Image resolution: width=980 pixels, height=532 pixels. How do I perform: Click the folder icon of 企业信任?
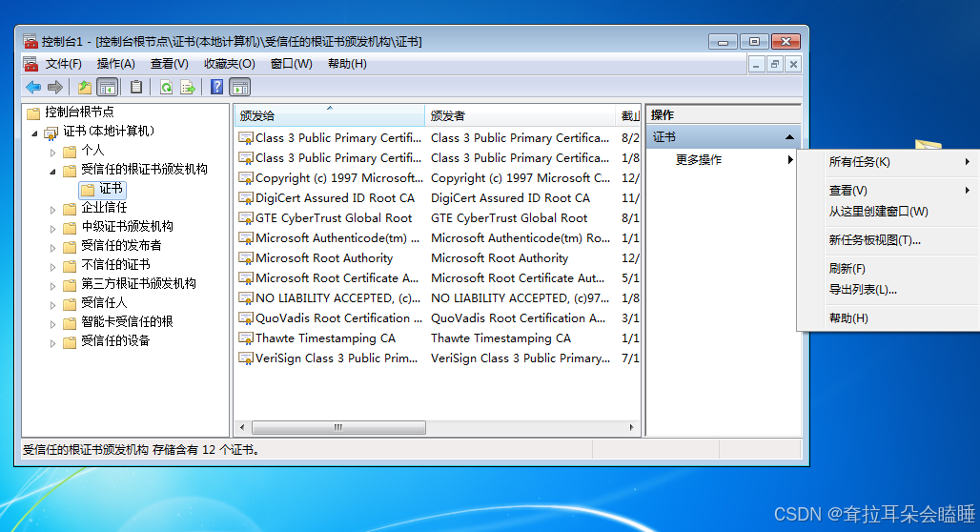pyautogui.click(x=70, y=208)
